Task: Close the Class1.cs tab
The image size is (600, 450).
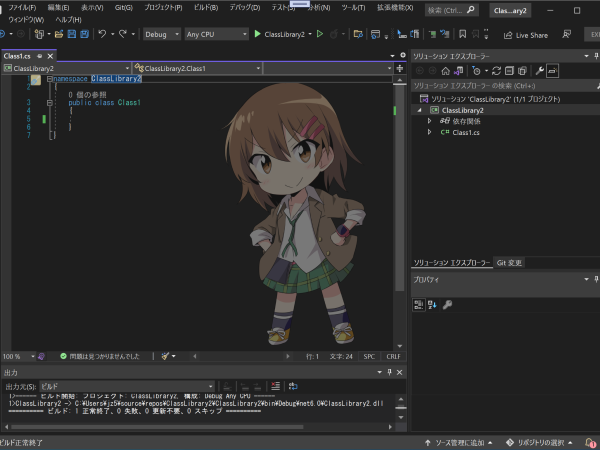Action: [50, 56]
